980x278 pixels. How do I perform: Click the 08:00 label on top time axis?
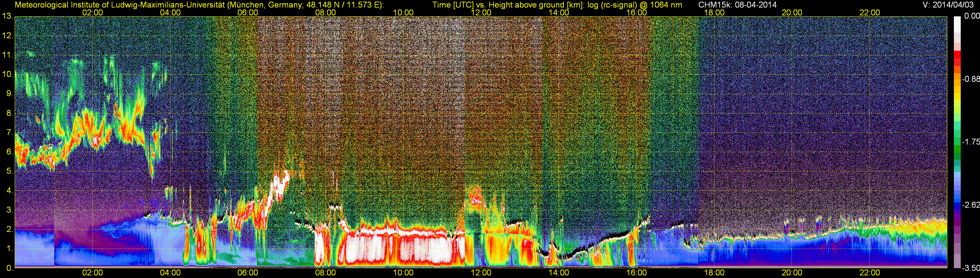coord(325,12)
